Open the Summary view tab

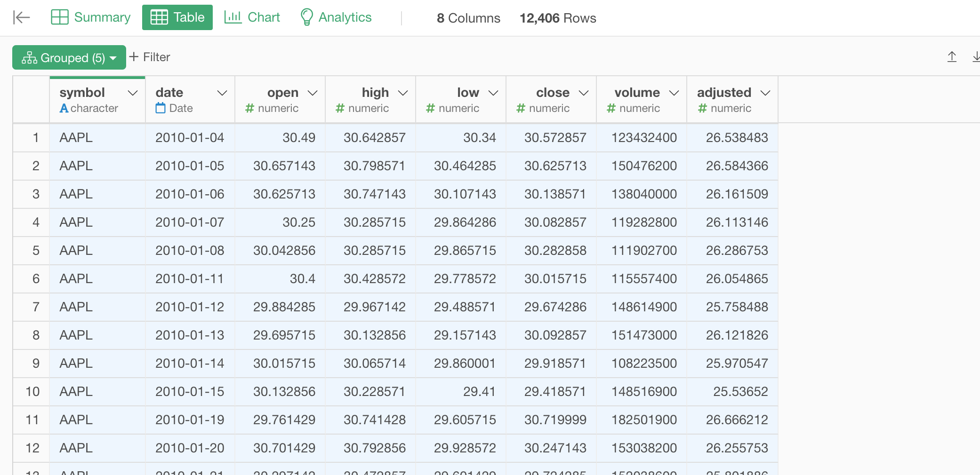[91, 17]
